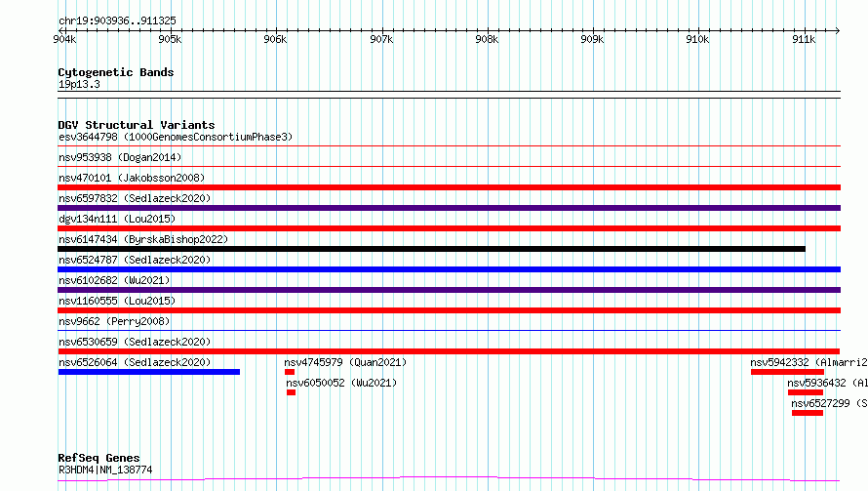The height and width of the screenshot is (491, 868).
Task: Select the nsv6524787 (Sedlazeck2020) label
Action: click(x=135, y=260)
